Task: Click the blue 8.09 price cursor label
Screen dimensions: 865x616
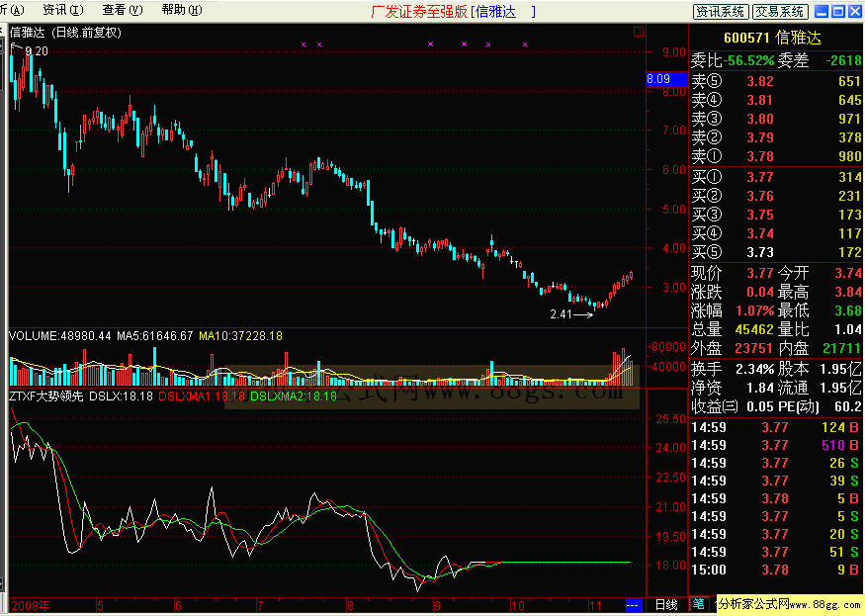Action: coord(666,79)
